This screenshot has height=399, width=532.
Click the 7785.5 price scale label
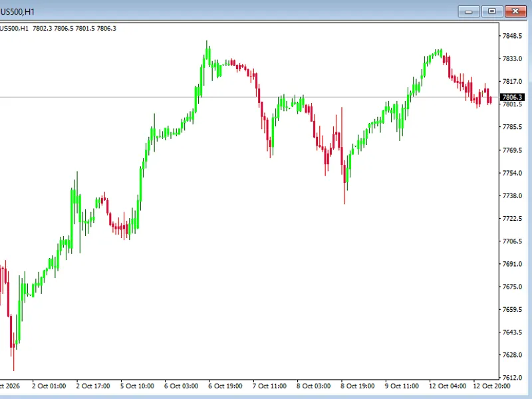pos(512,127)
